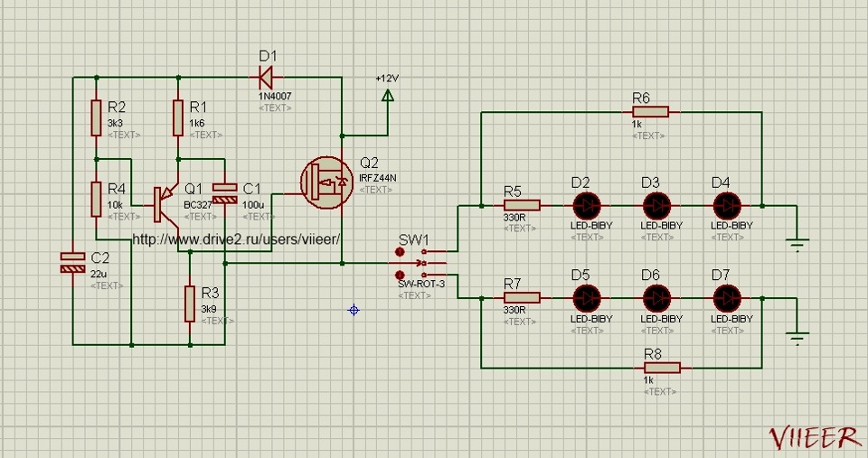Click the Q2 IRFZ44N MOSFET symbol

pyautogui.click(x=326, y=182)
